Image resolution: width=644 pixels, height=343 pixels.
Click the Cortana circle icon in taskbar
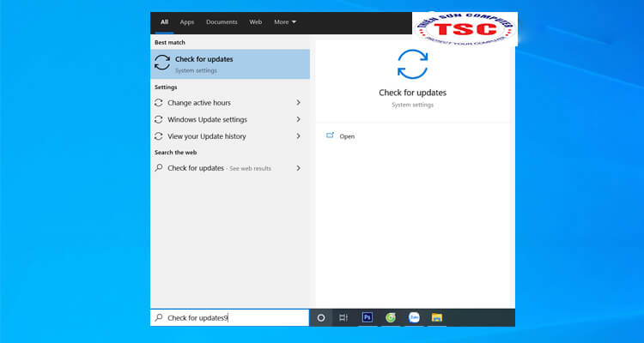[x=321, y=318]
